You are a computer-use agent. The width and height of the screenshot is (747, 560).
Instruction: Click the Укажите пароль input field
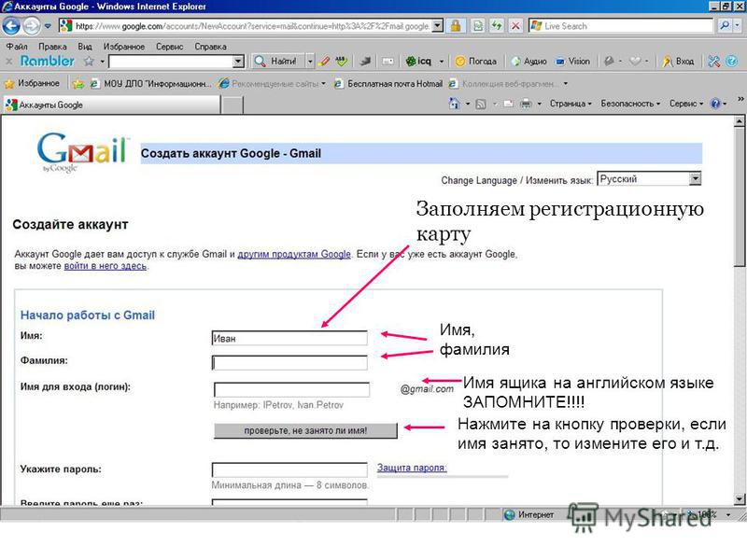coord(289,469)
